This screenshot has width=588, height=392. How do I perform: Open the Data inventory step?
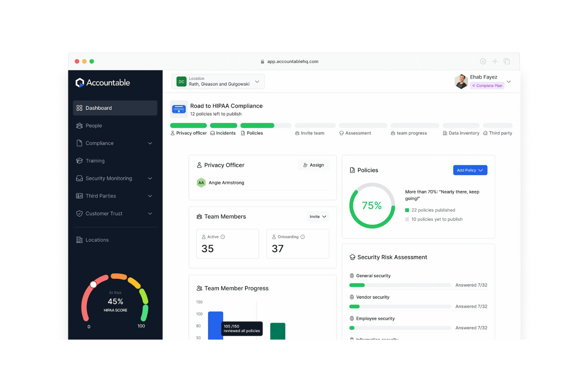tap(445, 133)
